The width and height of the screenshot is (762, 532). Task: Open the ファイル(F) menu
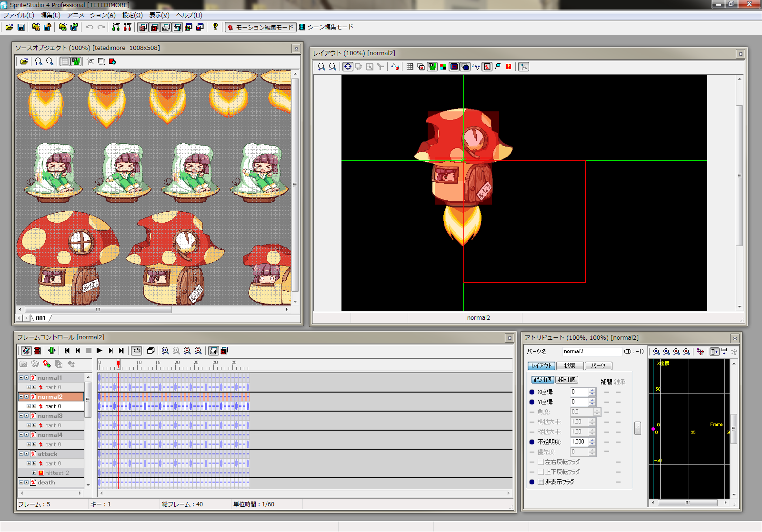pos(19,15)
